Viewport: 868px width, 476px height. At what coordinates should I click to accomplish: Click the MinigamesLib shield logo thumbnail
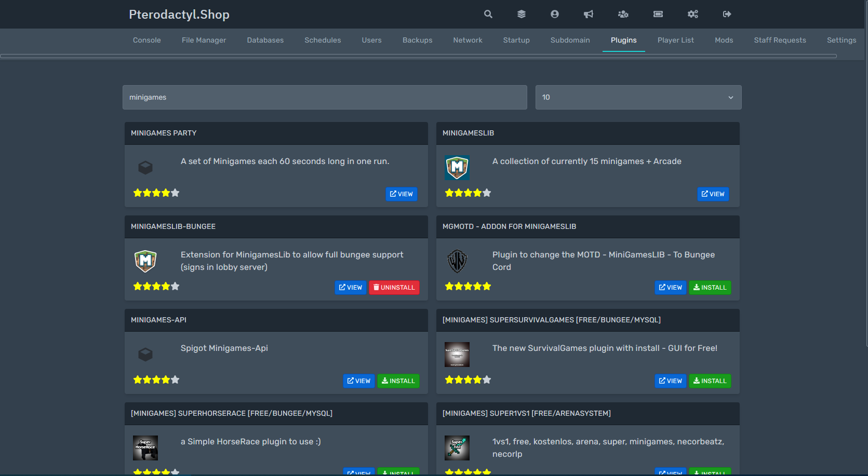click(x=457, y=168)
